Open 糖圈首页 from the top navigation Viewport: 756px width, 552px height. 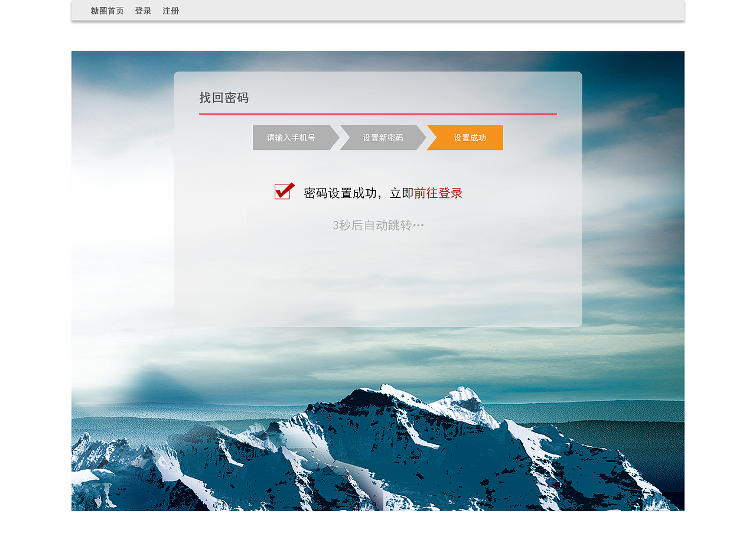tap(107, 11)
